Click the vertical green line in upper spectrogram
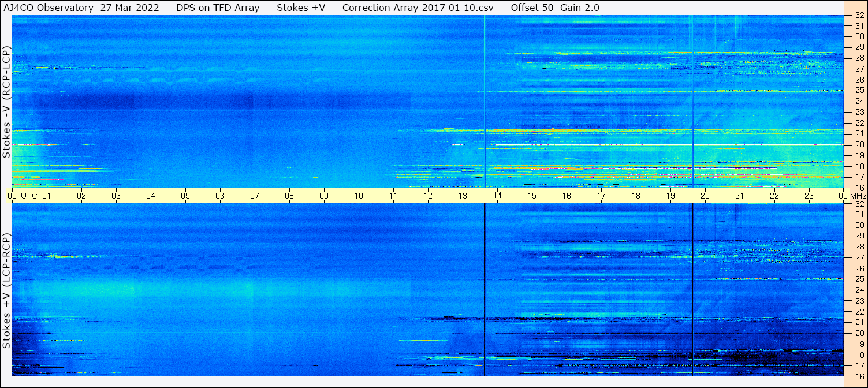 click(x=484, y=102)
